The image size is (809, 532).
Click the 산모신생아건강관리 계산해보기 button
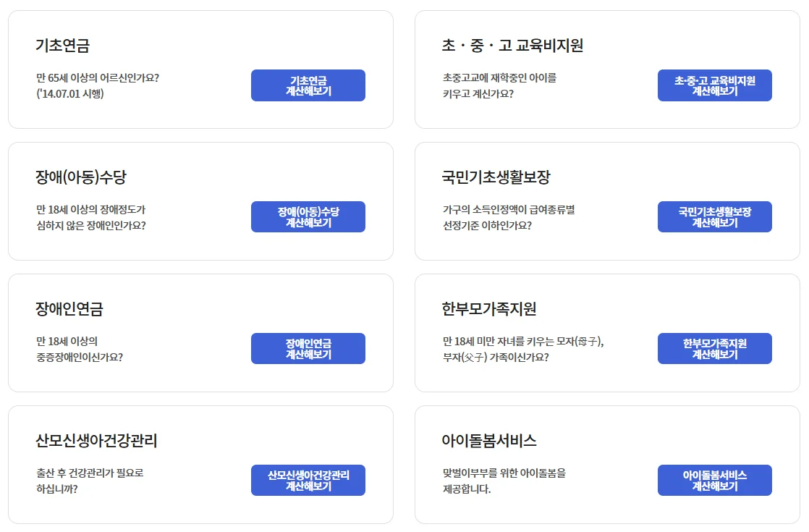[x=308, y=480]
